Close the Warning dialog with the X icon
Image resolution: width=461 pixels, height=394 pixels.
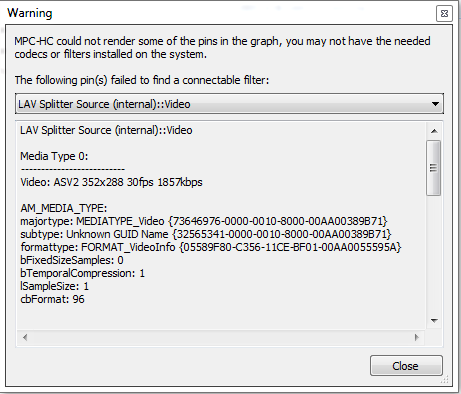tap(444, 14)
